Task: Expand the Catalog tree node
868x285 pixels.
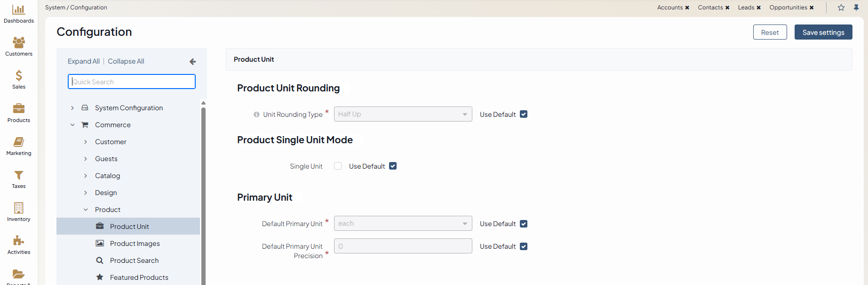Action: click(x=86, y=176)
